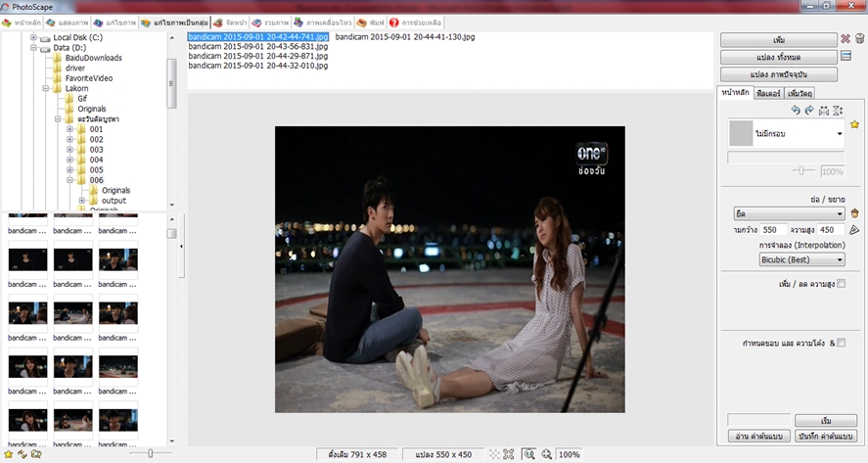Expand the Local Disk (C:) tree node

tap(33, 37)
